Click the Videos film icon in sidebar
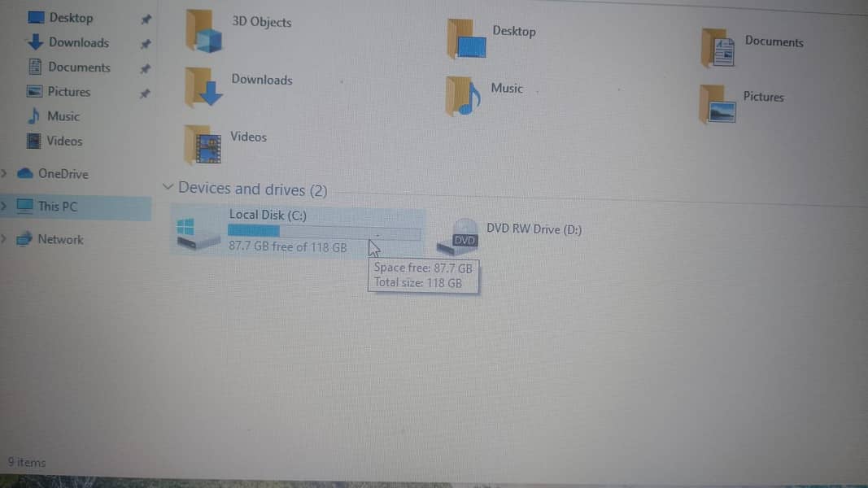 coord(34,141)
